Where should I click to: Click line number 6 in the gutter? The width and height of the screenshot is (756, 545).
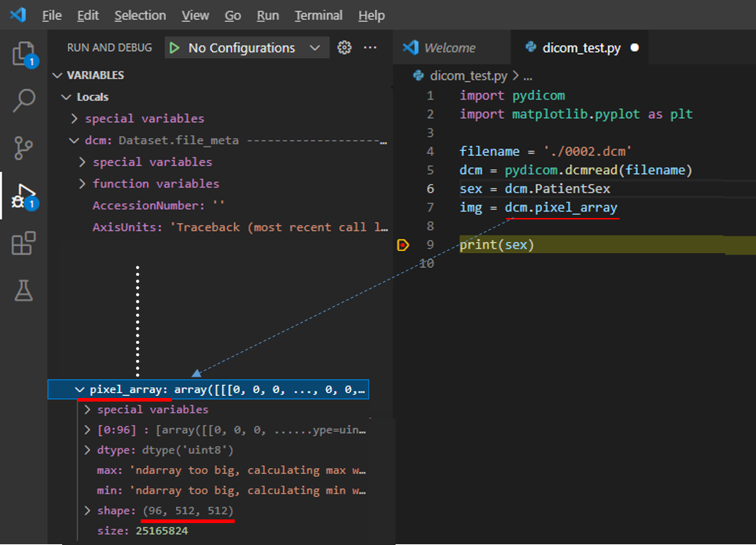(x=430, y=189)
